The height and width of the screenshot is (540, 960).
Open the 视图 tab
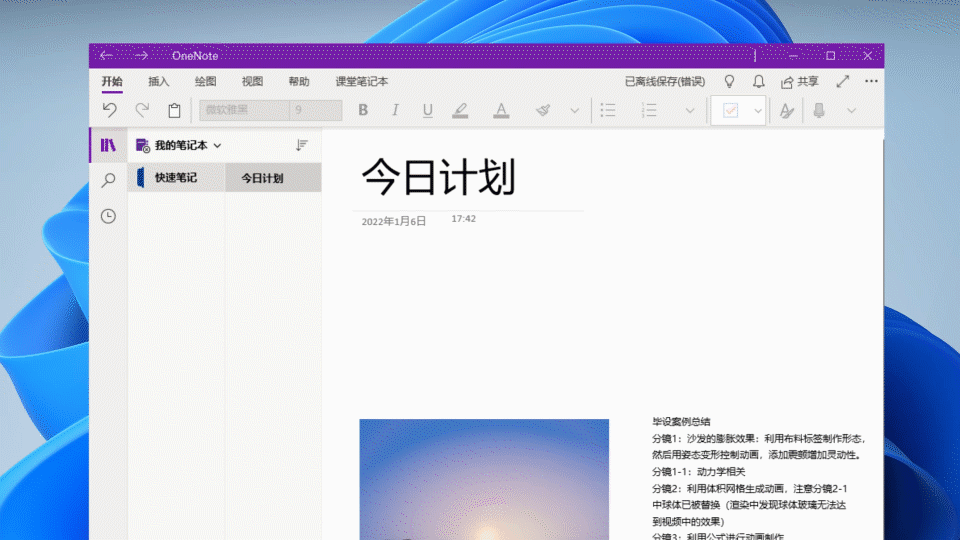tap(252, 81)
